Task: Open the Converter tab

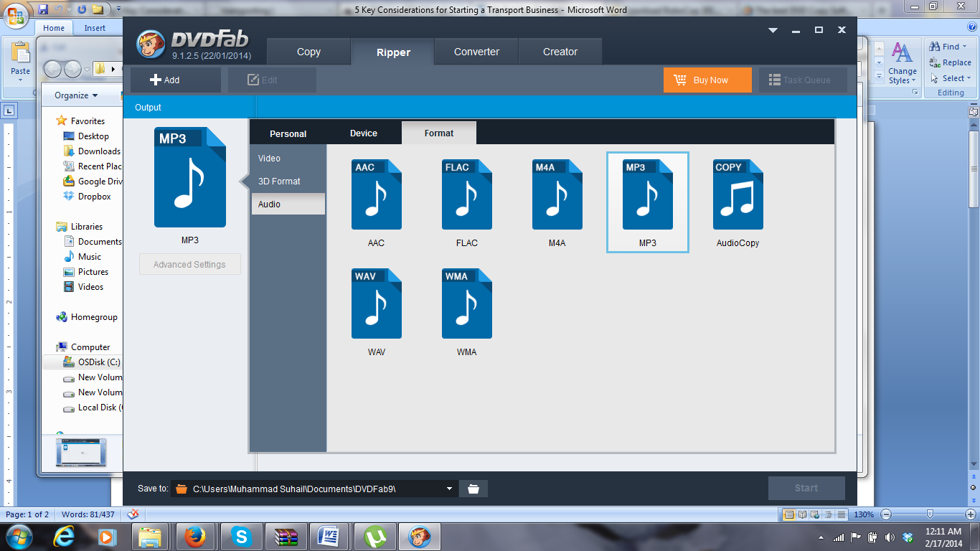Action: 476,52
